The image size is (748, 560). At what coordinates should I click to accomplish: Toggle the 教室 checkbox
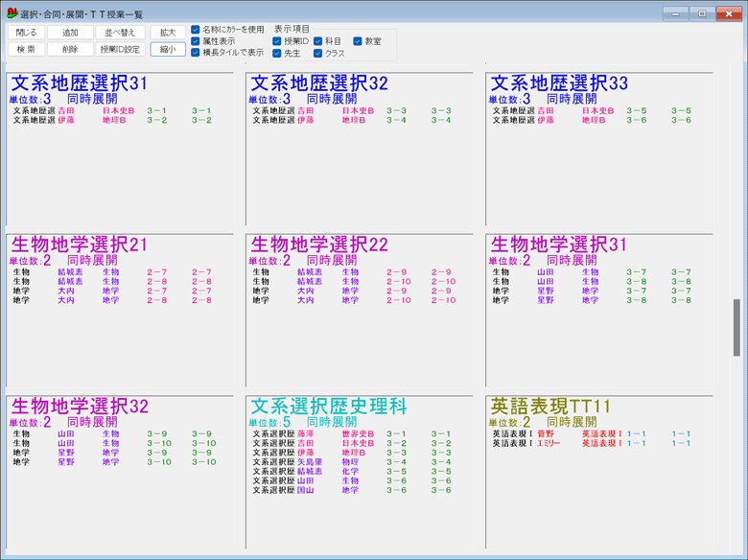pyautogui.click(x=358, y=41)
